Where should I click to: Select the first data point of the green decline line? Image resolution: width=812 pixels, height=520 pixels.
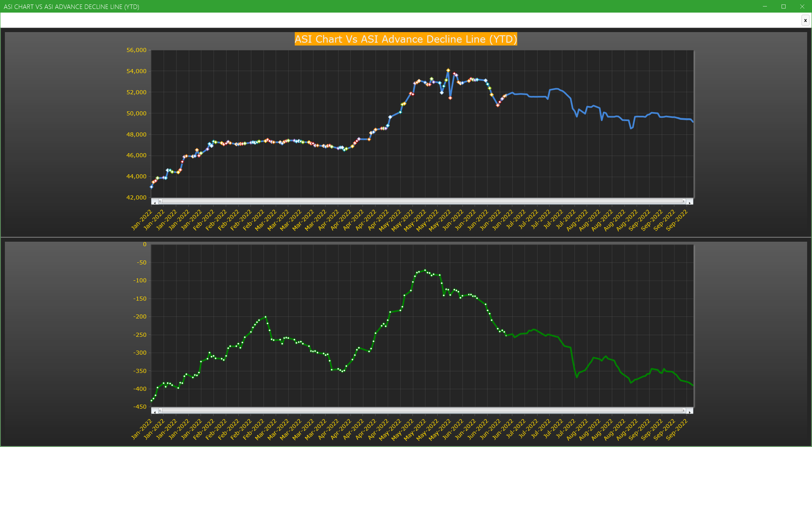pos(151,401)
